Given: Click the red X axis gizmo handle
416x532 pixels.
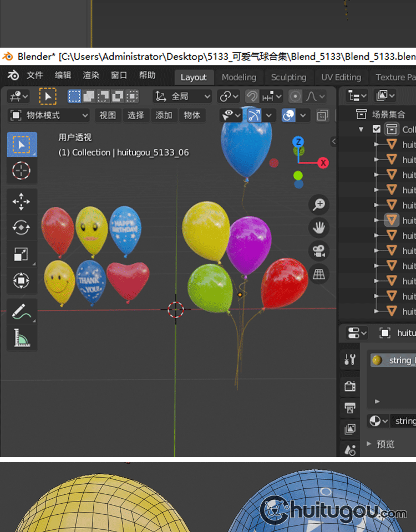Looking at the screenshot, I should tap(323, 163).
